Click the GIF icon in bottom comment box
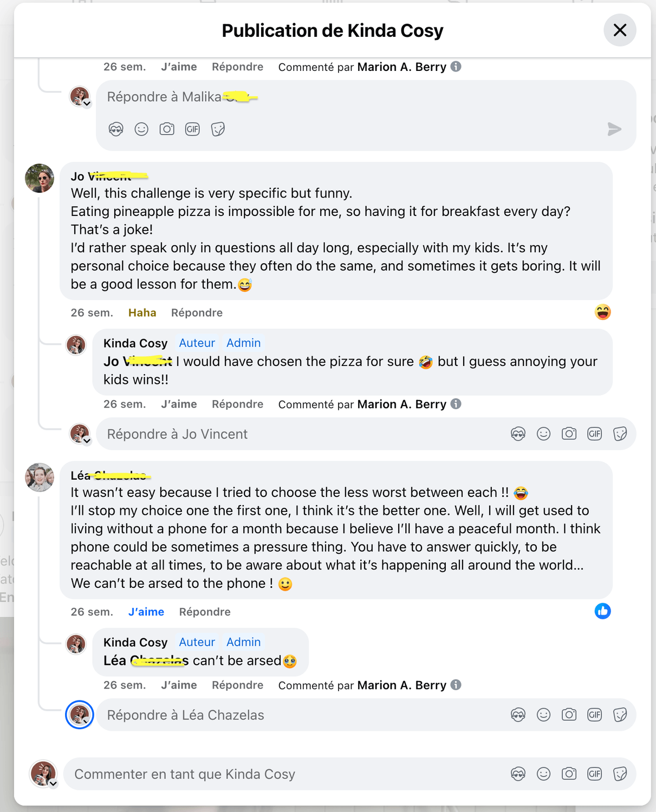 tap(594, 774)
